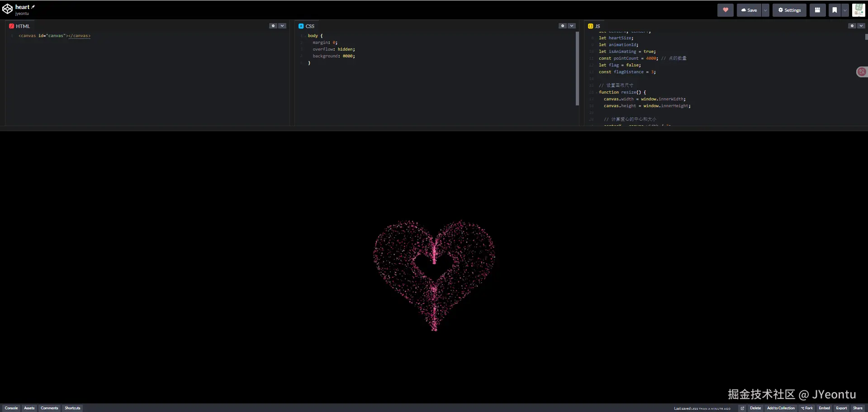Toggle the Console panel open

[11, 408]
